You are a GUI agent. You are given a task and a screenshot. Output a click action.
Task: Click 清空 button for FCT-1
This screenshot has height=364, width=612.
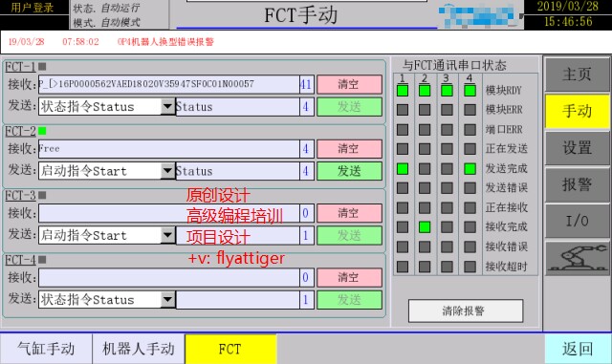[x=349, y=84]
